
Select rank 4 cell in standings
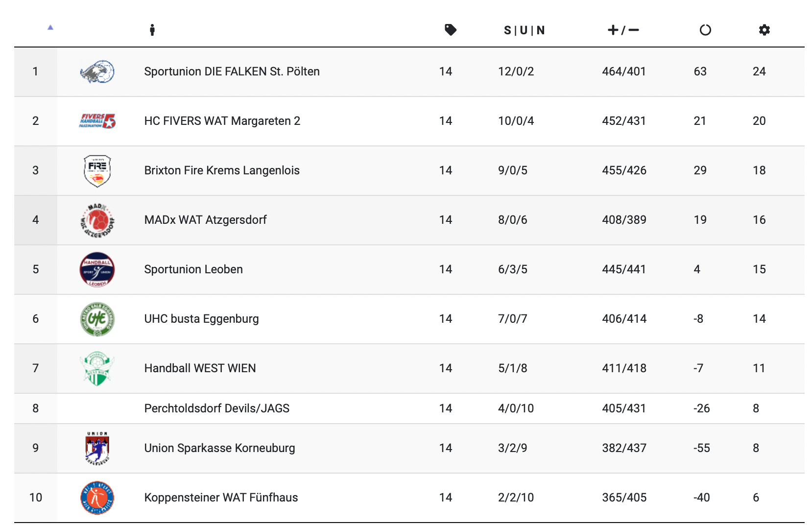click(x=36, y=220)
